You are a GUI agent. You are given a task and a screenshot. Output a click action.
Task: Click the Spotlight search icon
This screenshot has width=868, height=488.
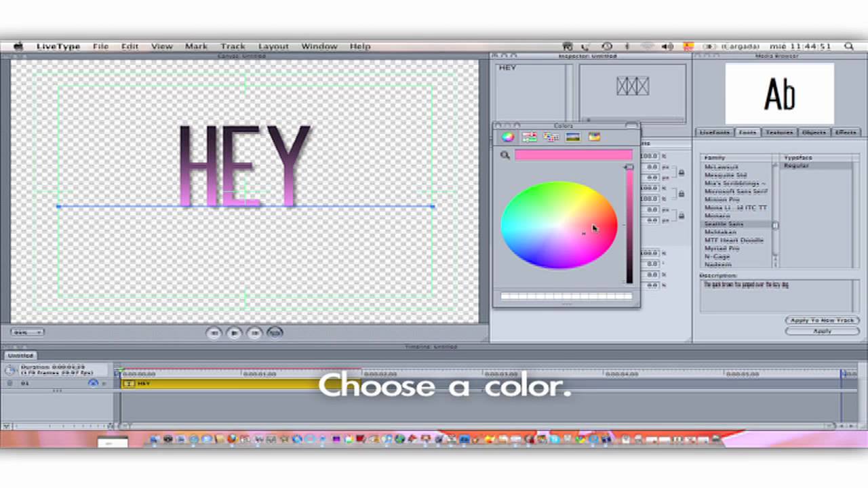coord(849,46)
